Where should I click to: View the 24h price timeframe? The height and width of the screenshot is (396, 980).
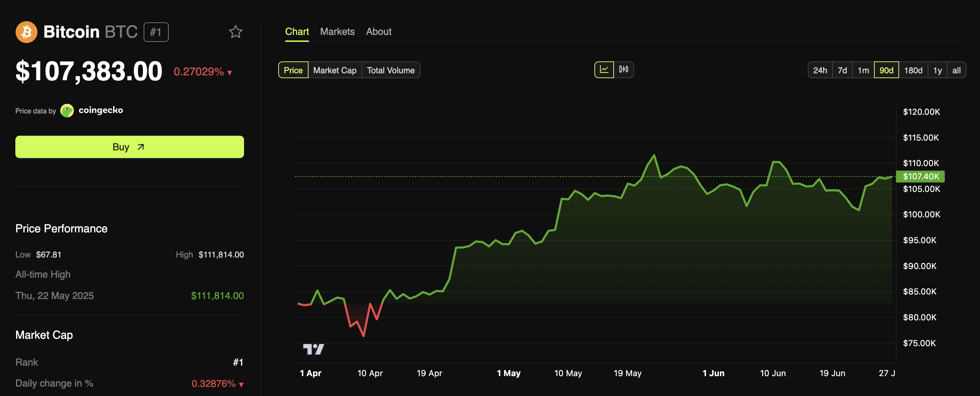820,70
